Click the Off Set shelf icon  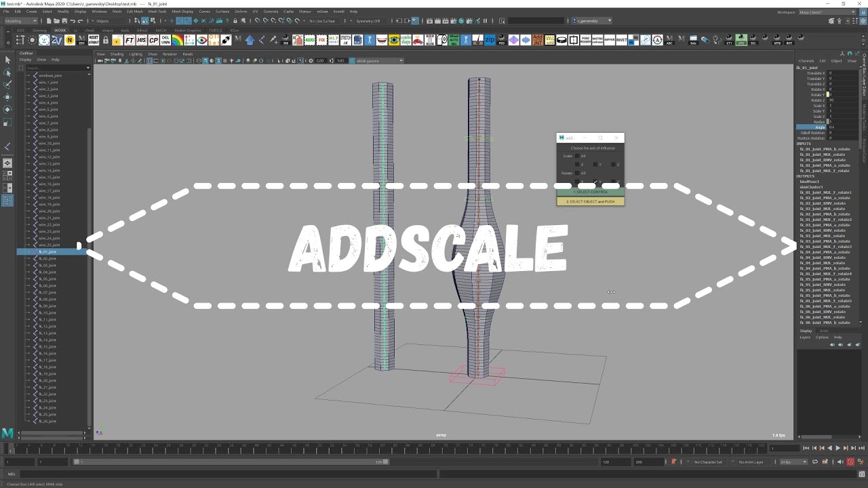(x=214, y=40)
